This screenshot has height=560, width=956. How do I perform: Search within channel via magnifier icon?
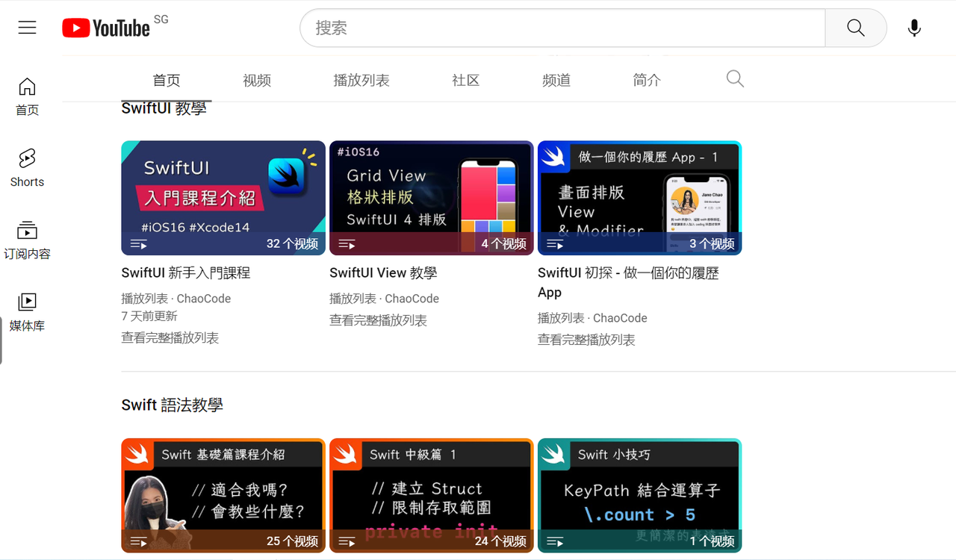tap(735, 79)
